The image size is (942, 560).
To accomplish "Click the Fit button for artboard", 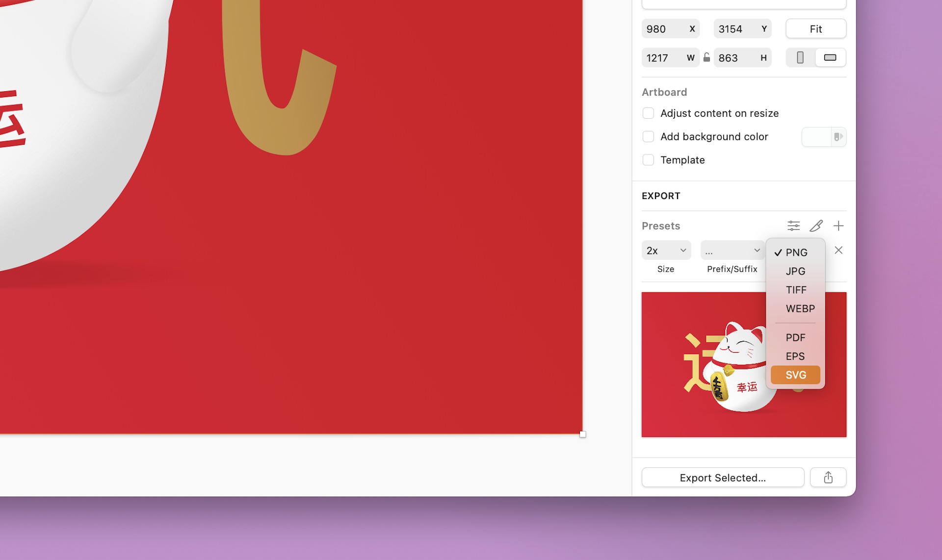I will point(816,28).
